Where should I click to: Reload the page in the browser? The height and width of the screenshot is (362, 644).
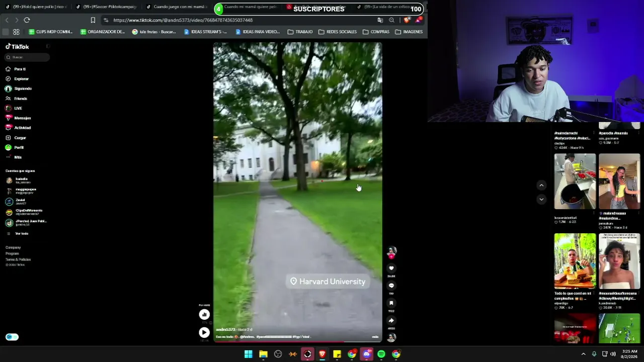pyautogui.click(x=27, y=20)
